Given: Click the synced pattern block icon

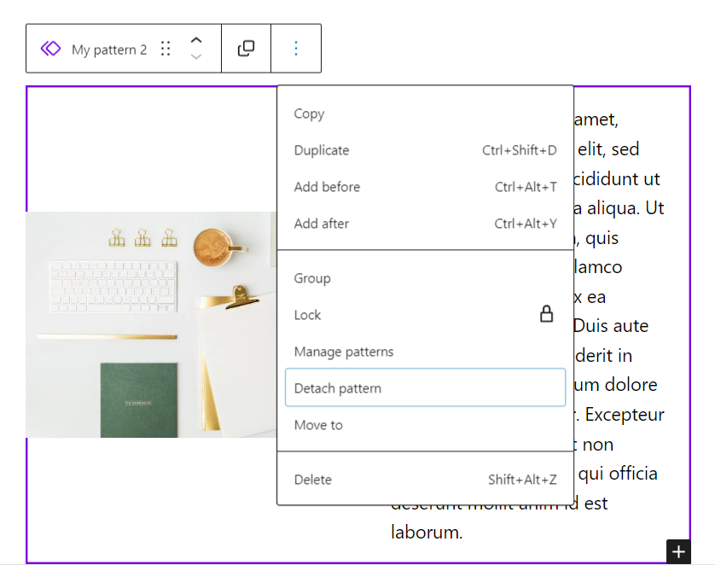Looking at the screenshot, I should click(50, 49).
